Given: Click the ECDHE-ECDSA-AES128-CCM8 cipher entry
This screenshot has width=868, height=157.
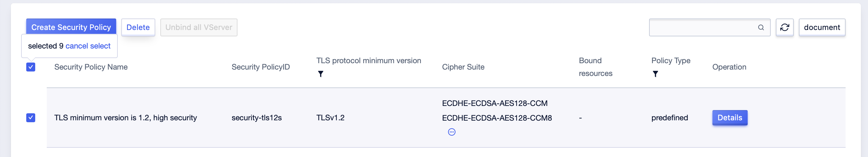Looking at the screenshot, I should click(x=497, y=118).
